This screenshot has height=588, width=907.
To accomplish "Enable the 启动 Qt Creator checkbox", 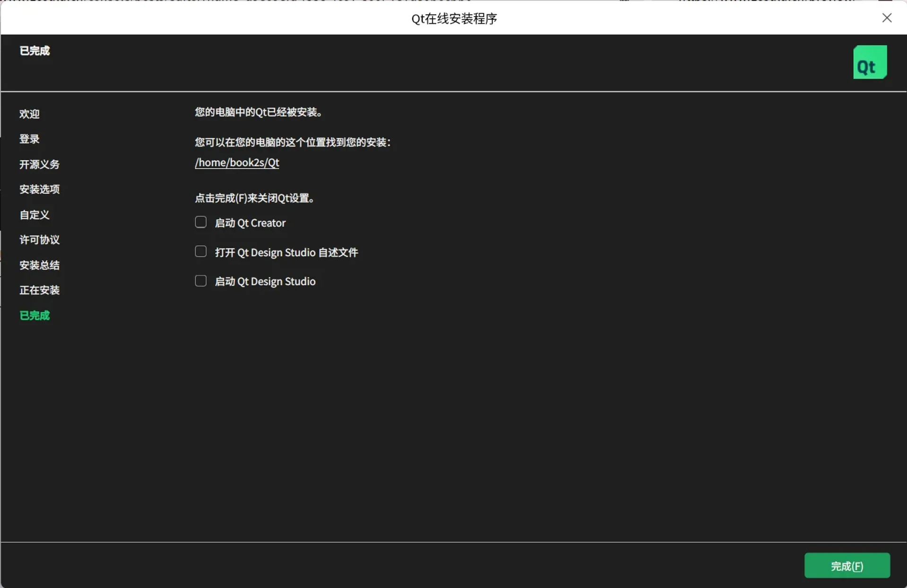I will pyautogui.click(x=200, y=222).
